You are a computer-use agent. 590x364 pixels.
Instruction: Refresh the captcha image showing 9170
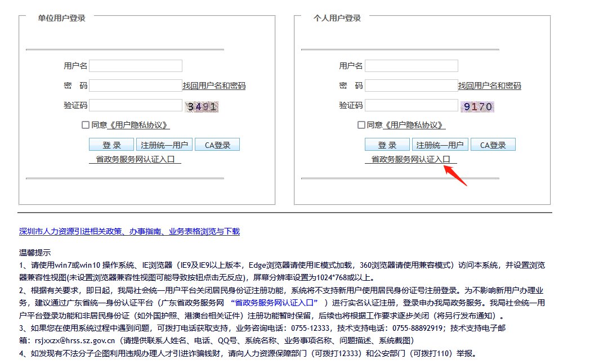(x=477, y=107)
